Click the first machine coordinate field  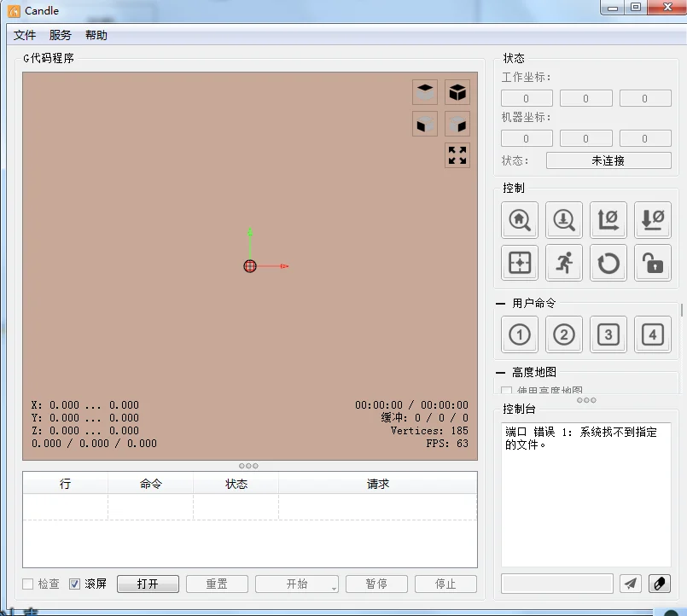(527, 138)
